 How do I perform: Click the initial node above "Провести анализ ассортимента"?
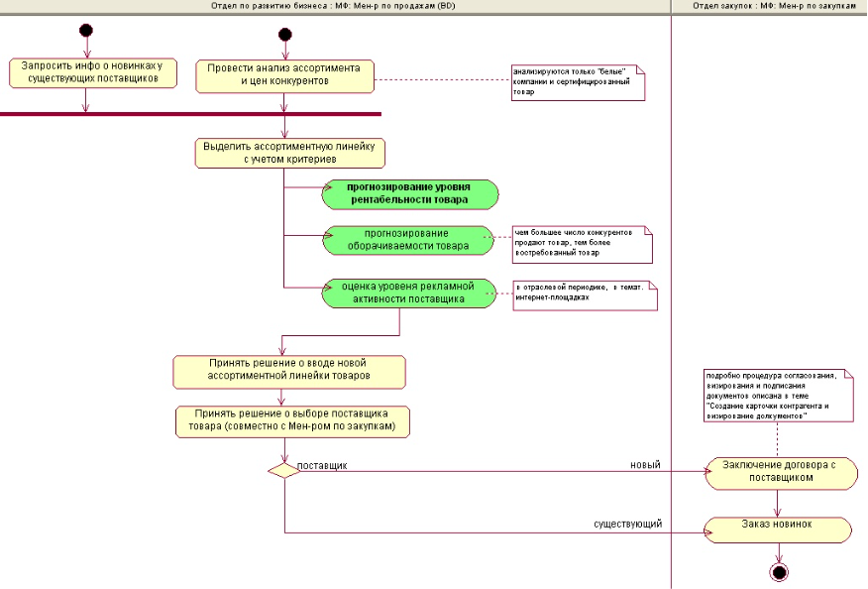tap(285, 35)
